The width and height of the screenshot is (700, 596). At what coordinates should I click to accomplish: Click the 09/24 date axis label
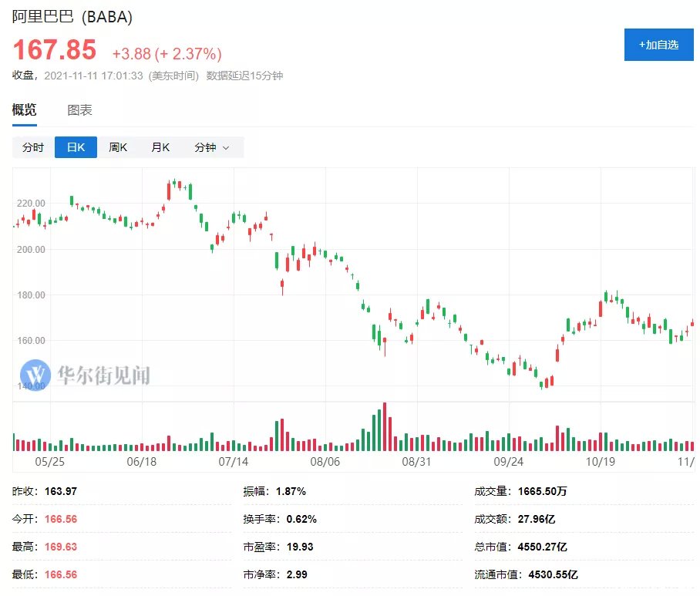coord(509,462)
